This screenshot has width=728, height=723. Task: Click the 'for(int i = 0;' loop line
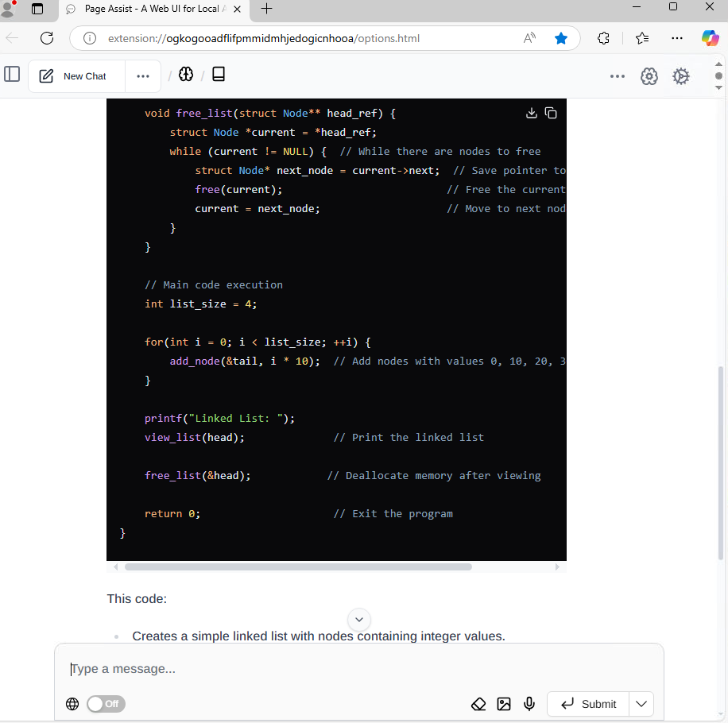(x=258, y=342)
